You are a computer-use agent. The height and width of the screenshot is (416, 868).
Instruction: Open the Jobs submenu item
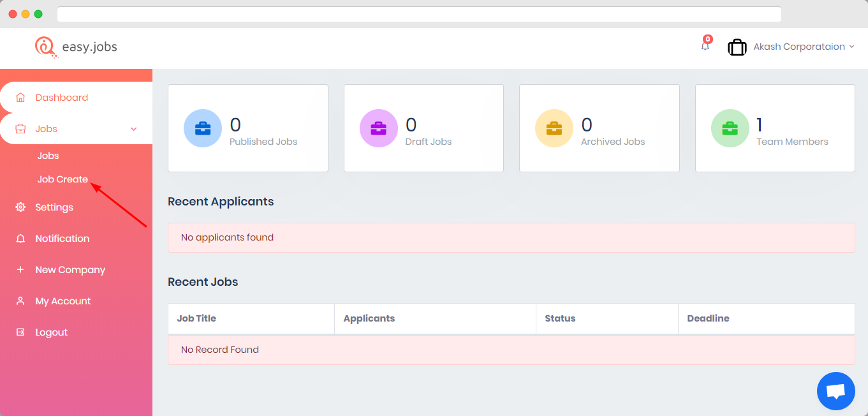tap(48, 156)
